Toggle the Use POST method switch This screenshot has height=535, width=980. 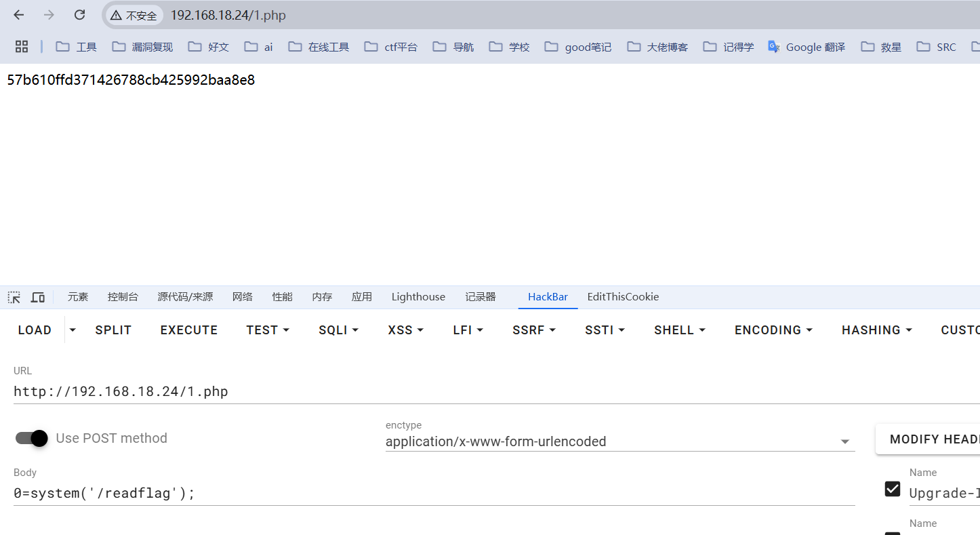point(31,438)
